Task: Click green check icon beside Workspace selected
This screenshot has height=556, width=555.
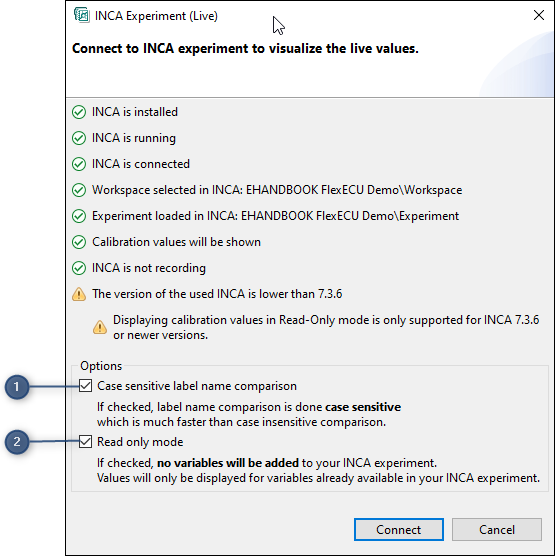Action: 79,190
